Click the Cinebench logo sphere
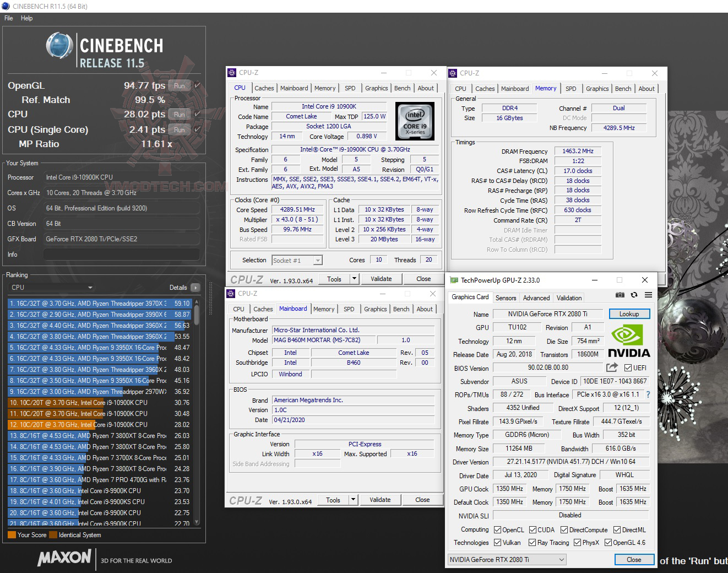Viewport: 728px width, 573px height. (x=60, y=46)
